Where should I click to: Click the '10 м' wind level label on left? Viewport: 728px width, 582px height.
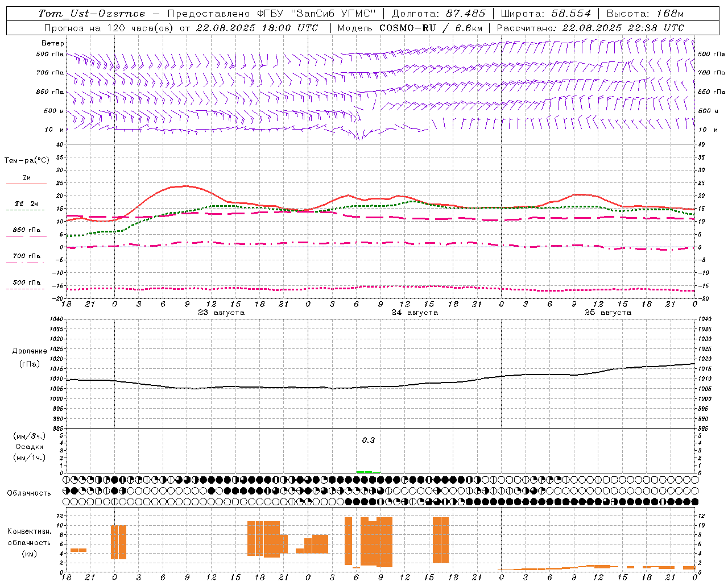coord(55,130)
